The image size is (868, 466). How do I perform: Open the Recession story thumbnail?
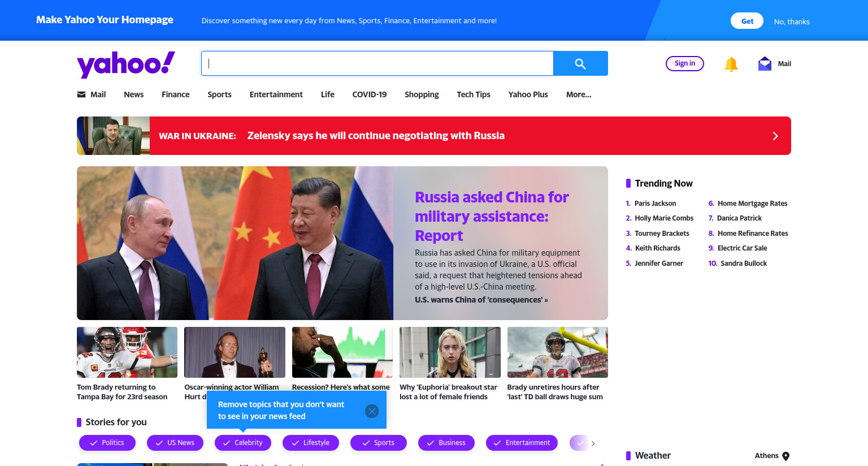coord(342,352)
